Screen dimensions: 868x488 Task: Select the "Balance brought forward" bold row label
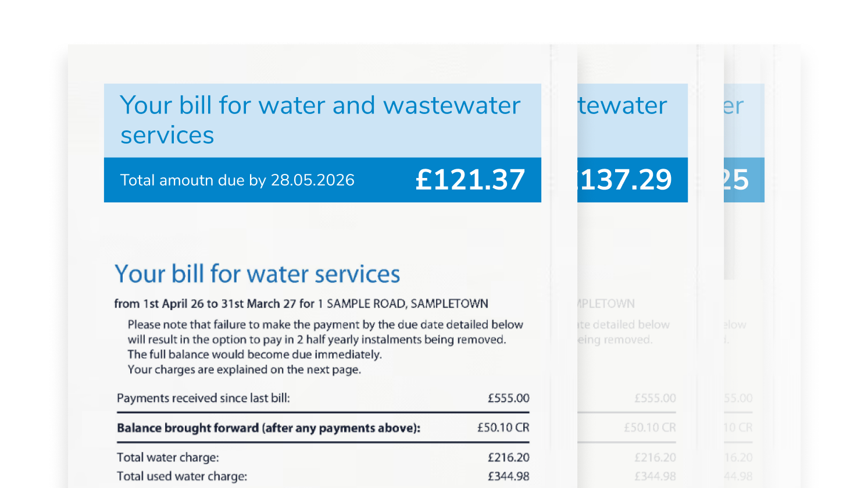[x=268, y=428]
